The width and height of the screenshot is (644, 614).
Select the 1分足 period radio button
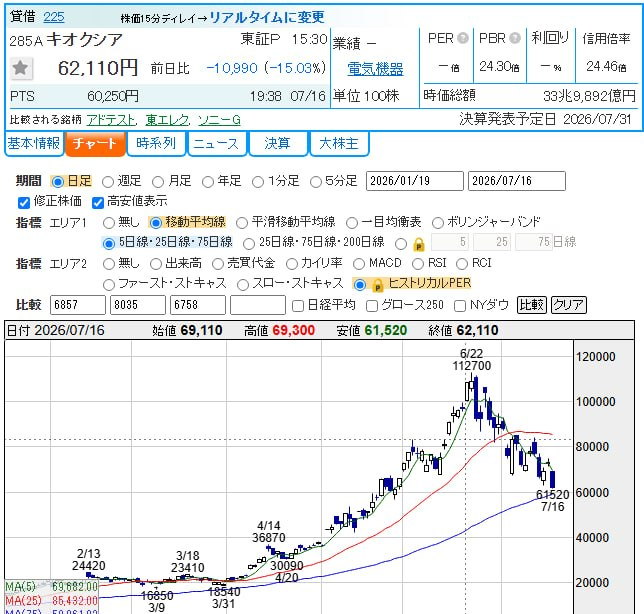click(258, 182)
